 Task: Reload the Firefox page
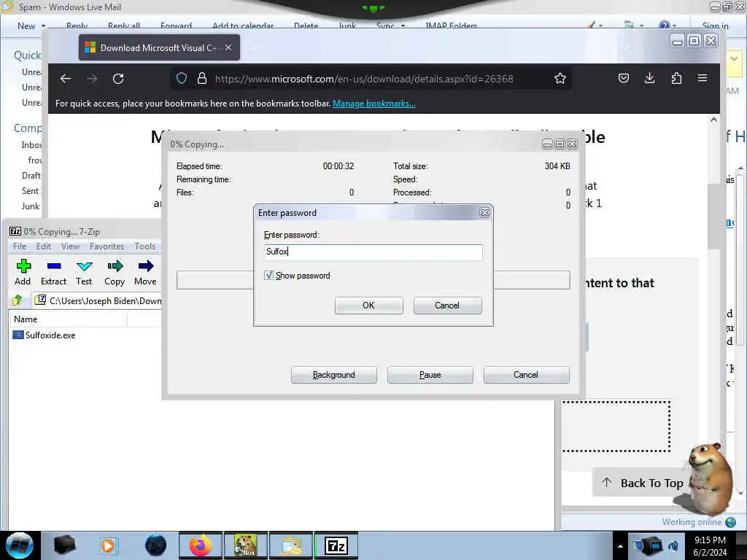click(118, 79)
